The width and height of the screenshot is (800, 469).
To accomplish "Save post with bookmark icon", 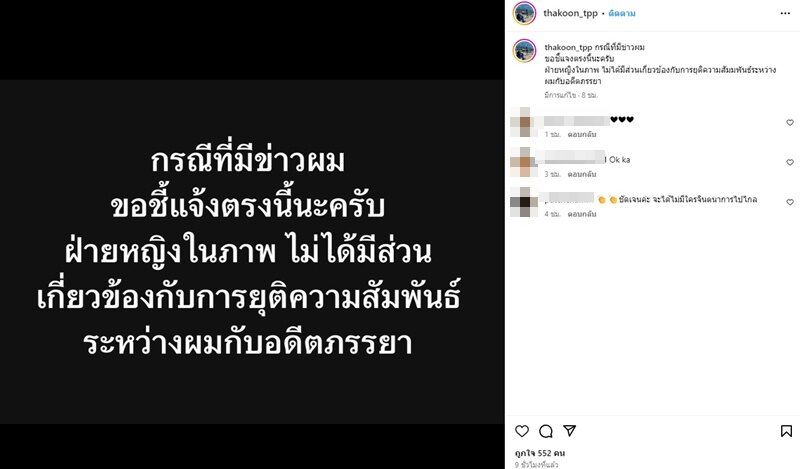I will 786,431.
